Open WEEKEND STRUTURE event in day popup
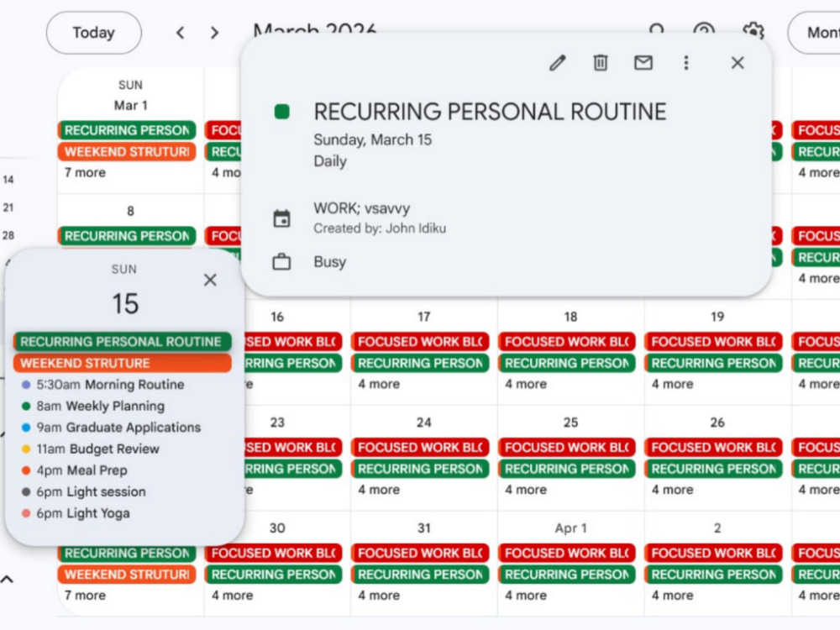Screen dimensions: 840x630 coord(122,363)
